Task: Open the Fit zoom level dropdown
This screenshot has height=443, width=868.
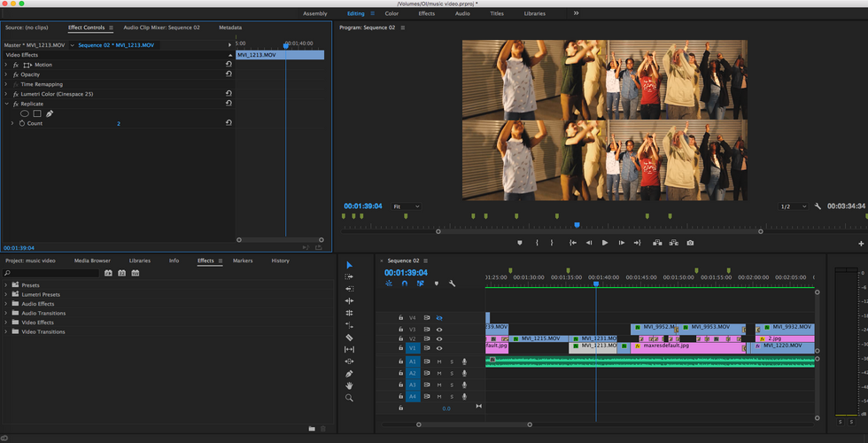Action: click(407, 206)
